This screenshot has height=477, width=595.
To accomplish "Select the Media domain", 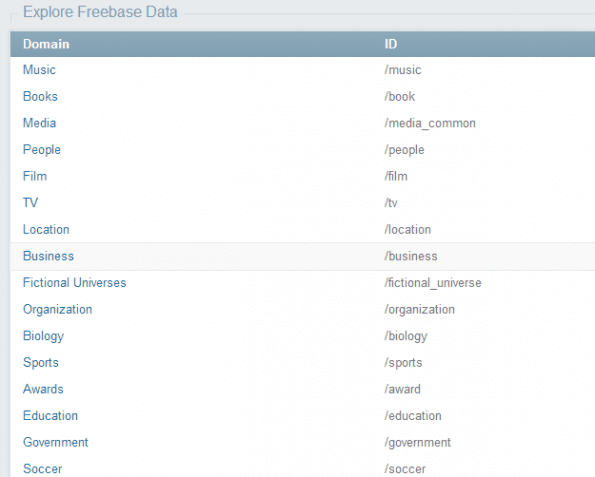I will (x=39, y=123).
